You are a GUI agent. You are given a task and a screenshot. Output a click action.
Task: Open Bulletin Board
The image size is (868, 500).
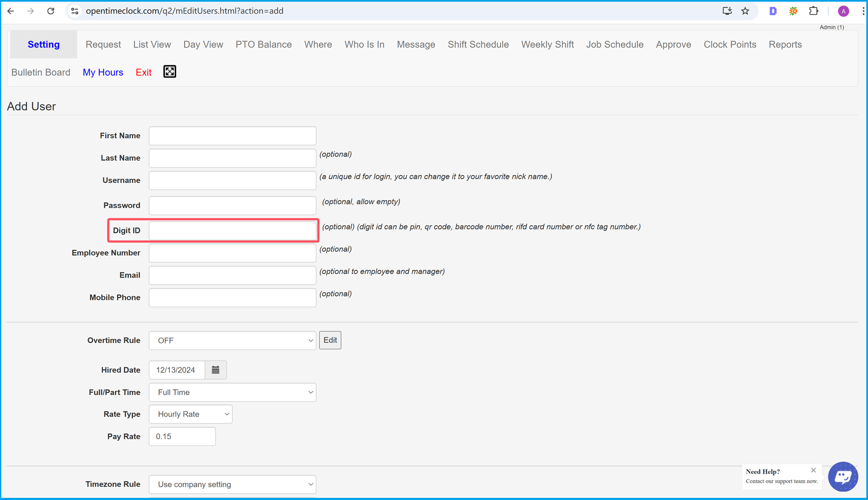[41, 72]
